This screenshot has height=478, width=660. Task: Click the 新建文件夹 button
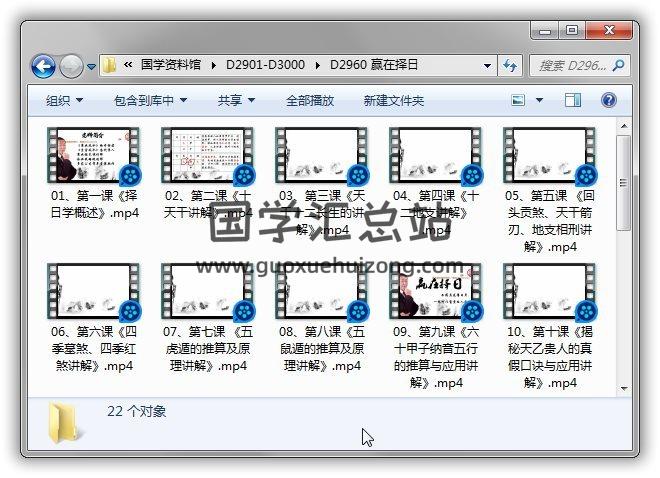(x=393, y=101)
